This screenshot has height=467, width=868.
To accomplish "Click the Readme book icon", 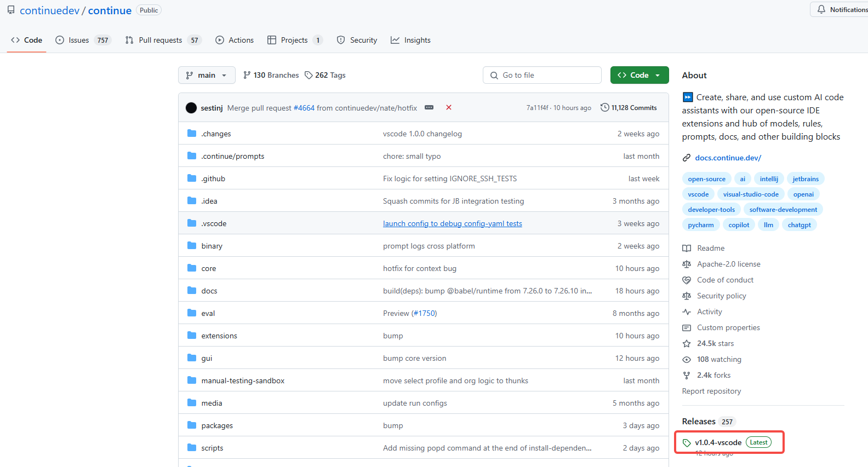I will (x=687, y=248).
